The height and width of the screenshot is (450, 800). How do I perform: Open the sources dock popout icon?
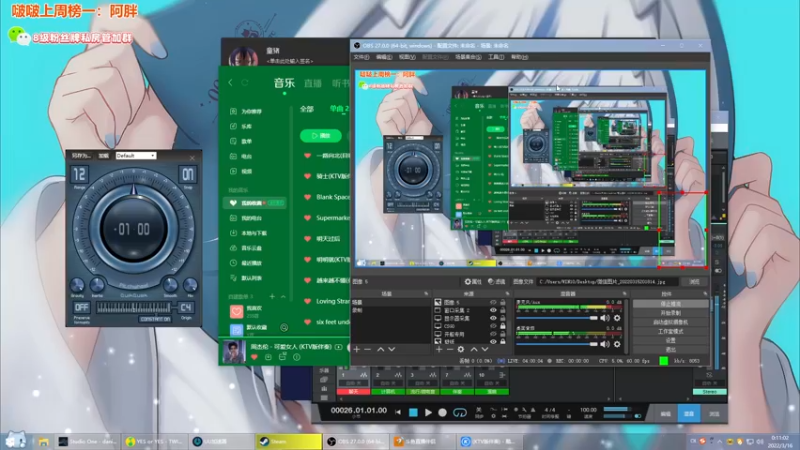click(x=507, y=294)
